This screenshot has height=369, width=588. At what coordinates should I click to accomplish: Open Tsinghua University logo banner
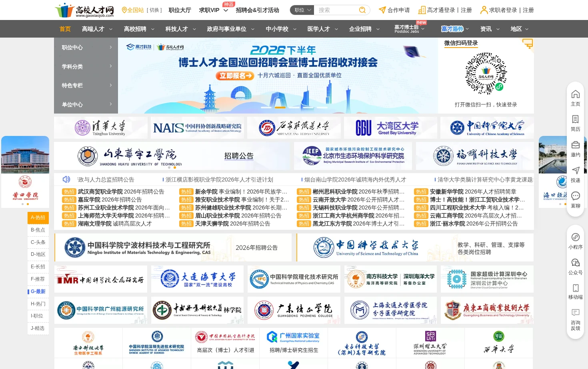pos(101,128)
